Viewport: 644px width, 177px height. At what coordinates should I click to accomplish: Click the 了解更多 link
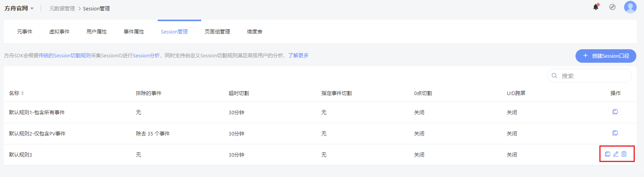click(x=298, y=55)
